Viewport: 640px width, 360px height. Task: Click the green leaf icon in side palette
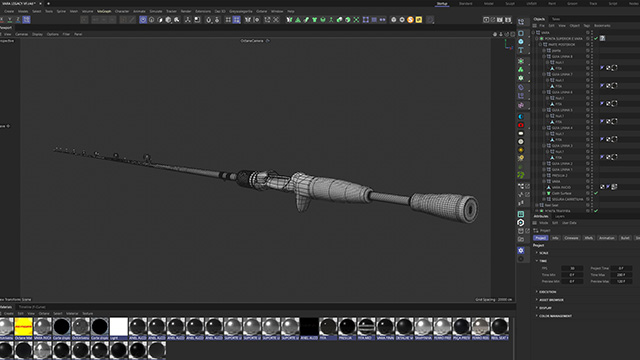point(521,175)
